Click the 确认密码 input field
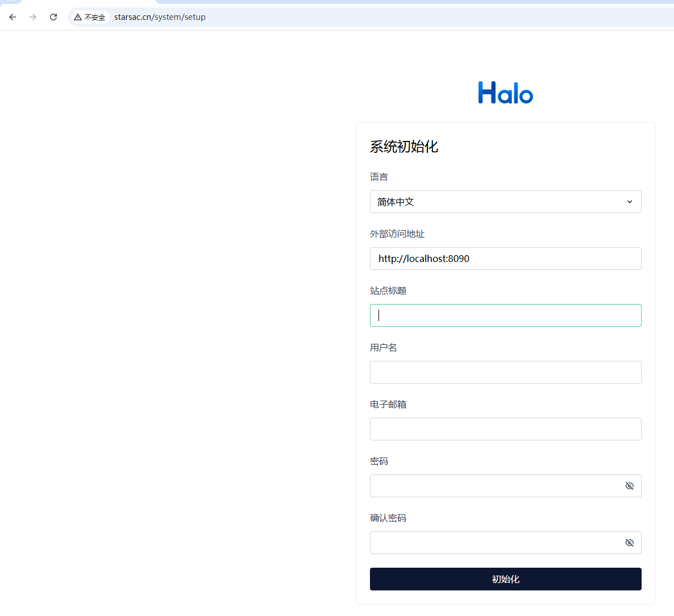Screen dimensions: 674x616 click(x=494, y=543)
